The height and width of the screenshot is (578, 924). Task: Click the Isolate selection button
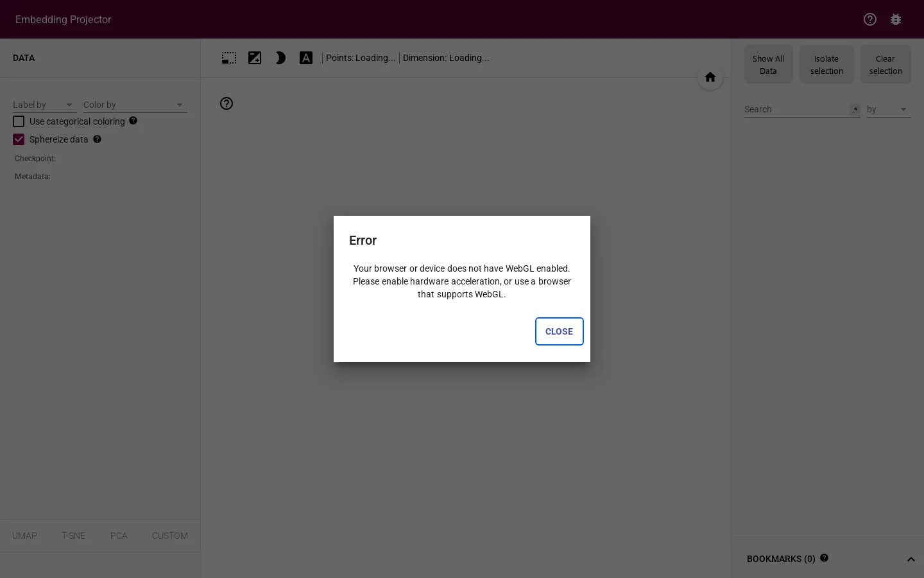pos(826,64)
